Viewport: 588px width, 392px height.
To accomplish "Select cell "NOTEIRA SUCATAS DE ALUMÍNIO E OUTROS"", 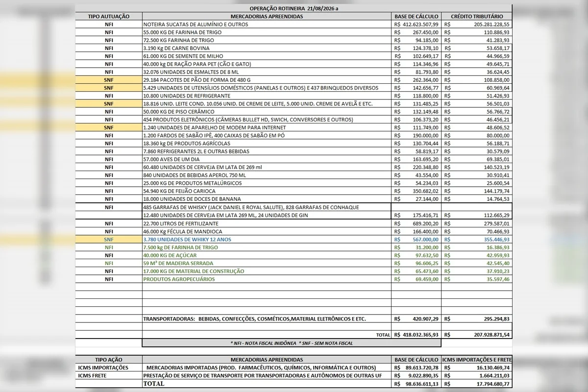I will [267, 24].
